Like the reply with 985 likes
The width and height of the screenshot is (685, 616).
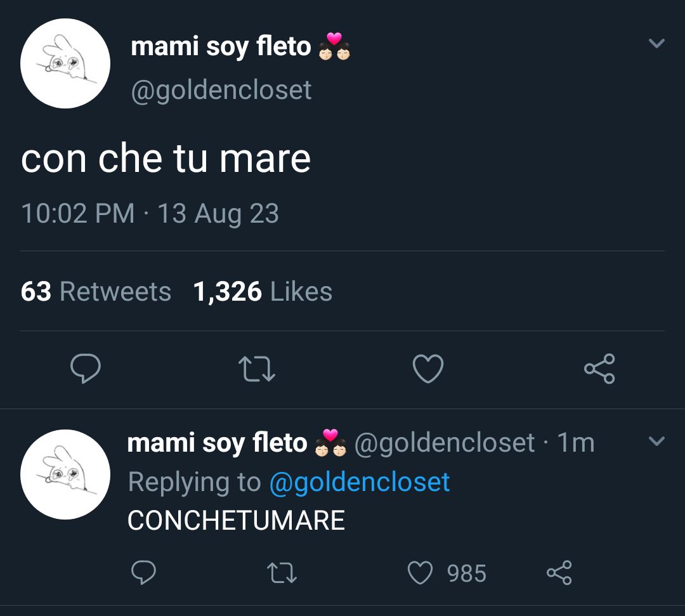tap(447, 573)
